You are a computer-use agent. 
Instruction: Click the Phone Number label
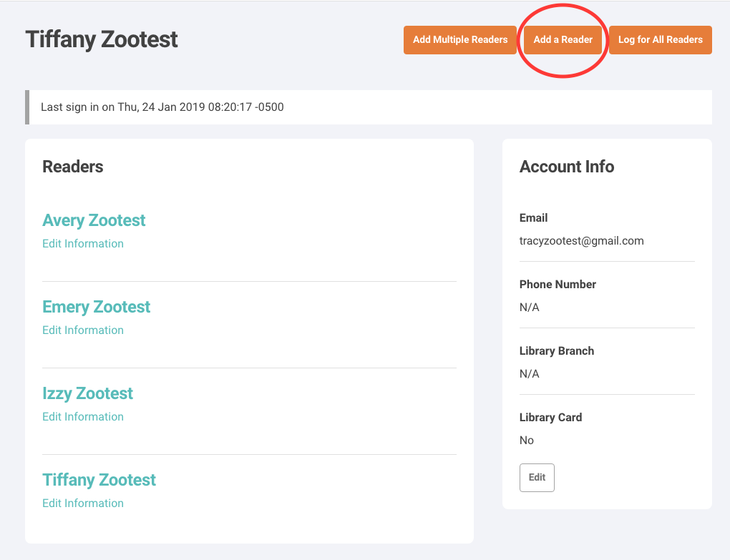tap(558, 284)
